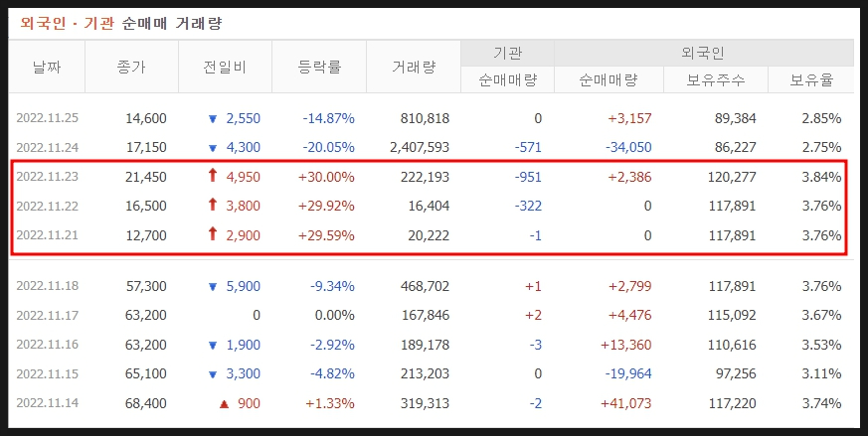This screenshot has height=436, width=868.
Task: Click the down triangle beside 5,900
Action: pyautogui.click(x=213, y=287)
